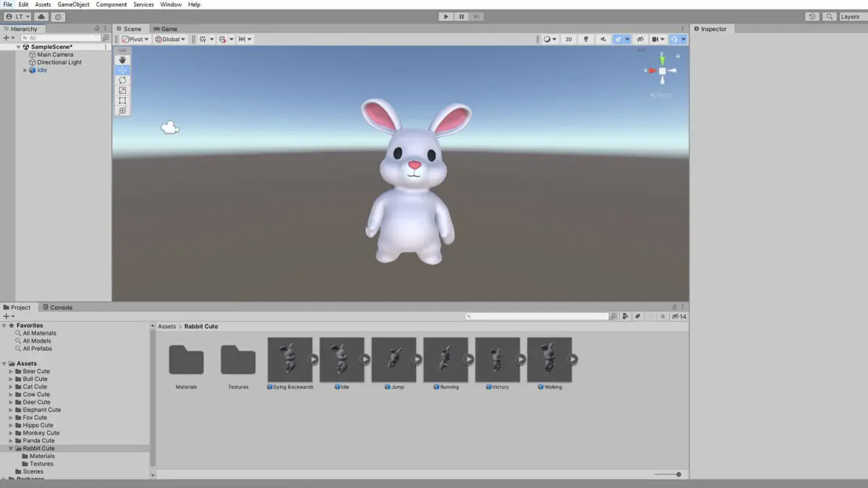Select the Hand view tool
Viewport: 868px width, 488px height.
122,60
